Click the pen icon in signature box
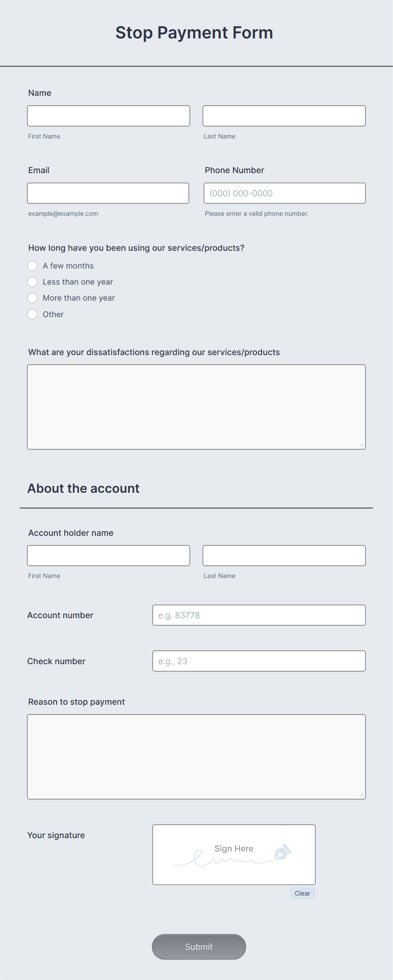393x980 pixels. [x=283, y=852]
